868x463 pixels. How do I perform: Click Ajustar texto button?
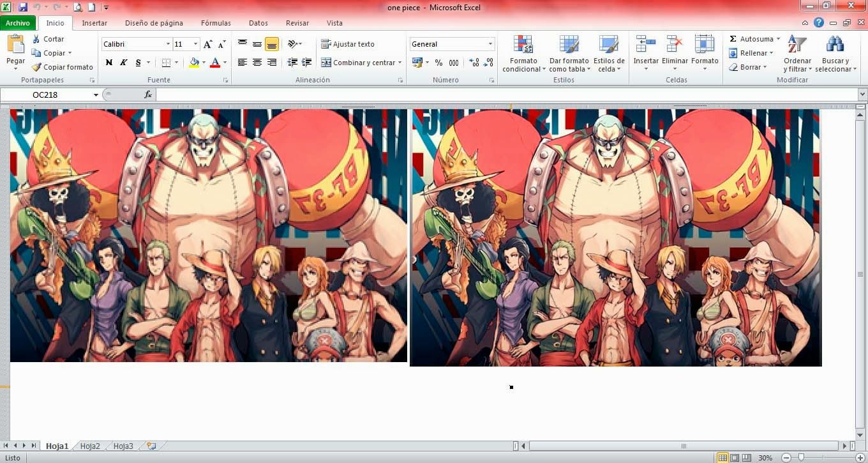(348, 44)
